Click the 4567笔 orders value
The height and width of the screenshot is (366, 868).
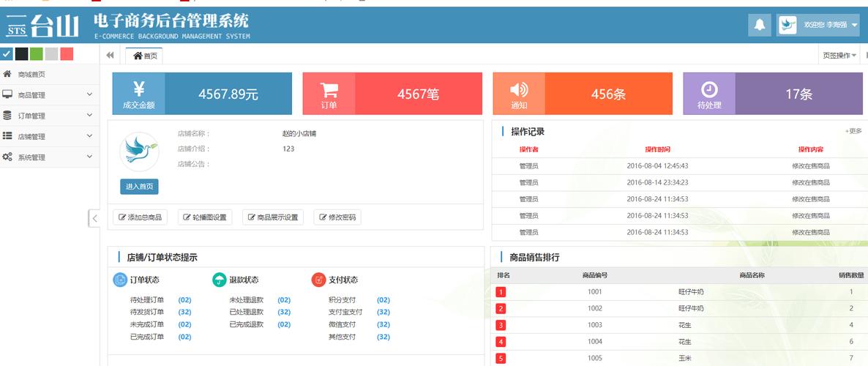tap(418, 94)
